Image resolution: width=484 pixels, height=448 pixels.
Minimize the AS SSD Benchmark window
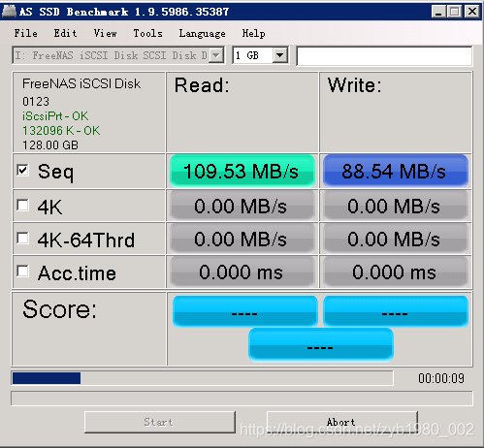[438, 12]
